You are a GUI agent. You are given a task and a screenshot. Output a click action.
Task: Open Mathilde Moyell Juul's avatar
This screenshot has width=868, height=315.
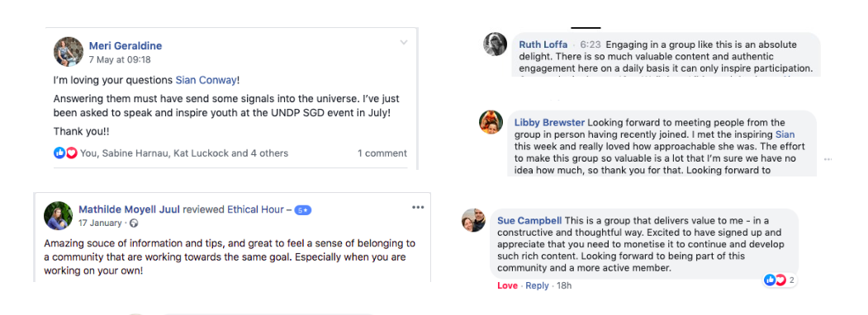click(58, 215)
